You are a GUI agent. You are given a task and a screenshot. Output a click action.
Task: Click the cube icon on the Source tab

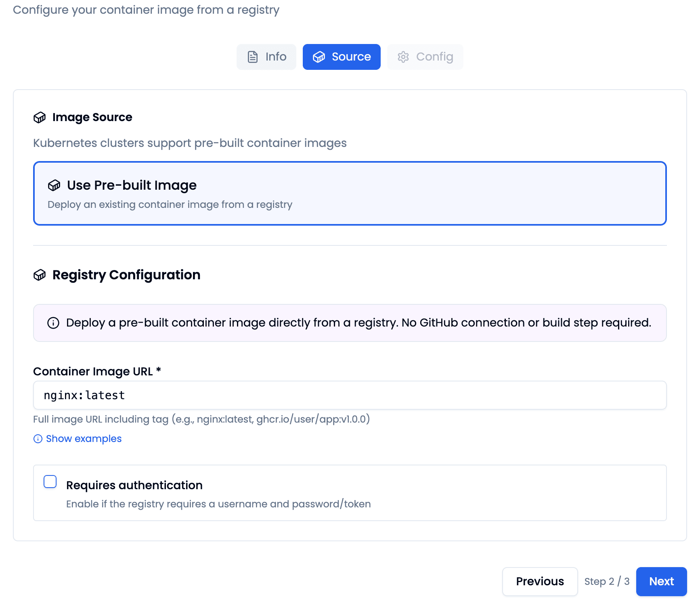[319, 57]
